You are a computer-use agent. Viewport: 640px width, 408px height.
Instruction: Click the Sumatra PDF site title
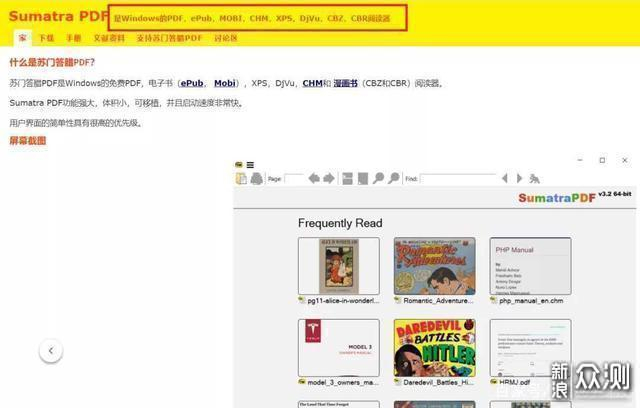59,16
